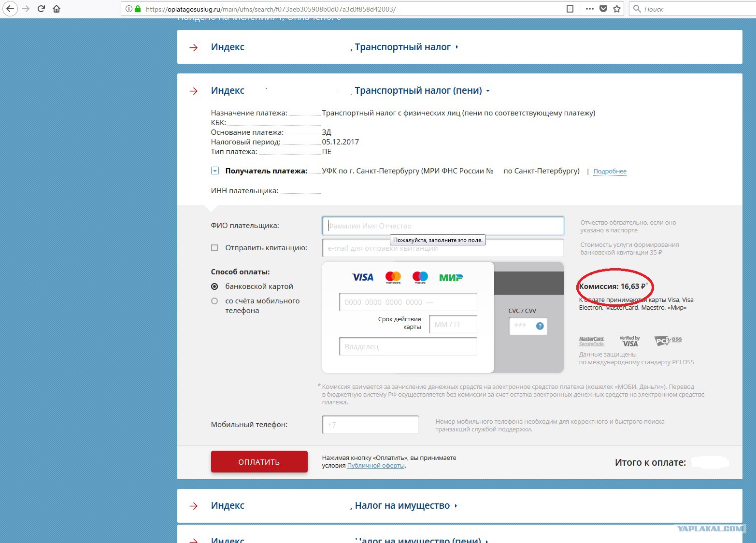
Task: Bookmark this page with the star icon
Action: (617, 9)
